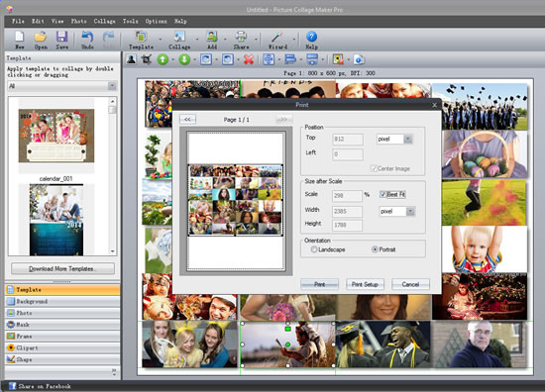
Task: Click the green up arrow icon
Action: click(163, 59)
